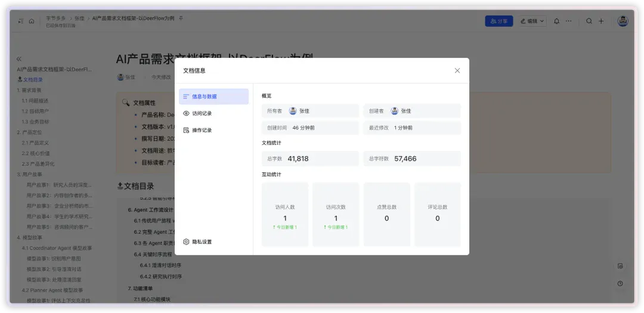Screen dimensions: 644x313
Task: Click 访问人数 statistics card
Action: pyautogui.click(x=285, y=215)
